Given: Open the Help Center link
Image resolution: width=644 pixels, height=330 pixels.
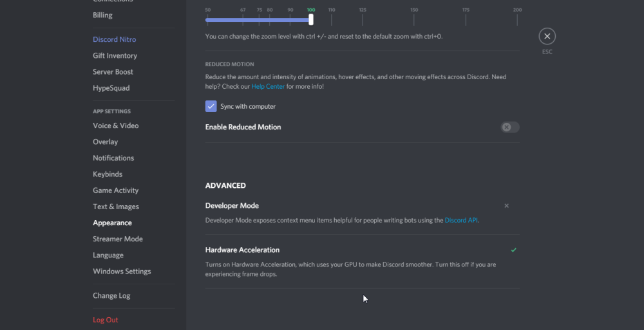Looking at the screenshot, I should click(268, 87).
